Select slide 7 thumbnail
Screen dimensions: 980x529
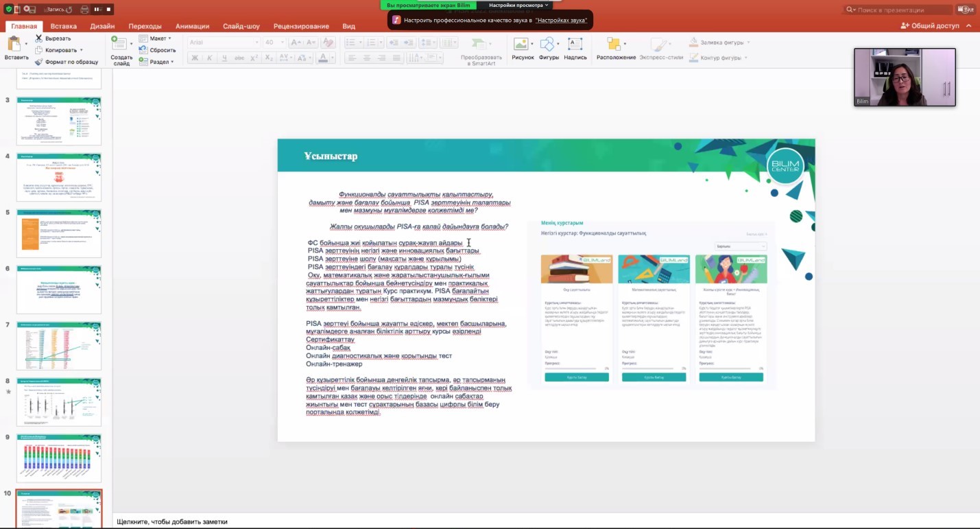pyautogui.click(x=59, y=346)
